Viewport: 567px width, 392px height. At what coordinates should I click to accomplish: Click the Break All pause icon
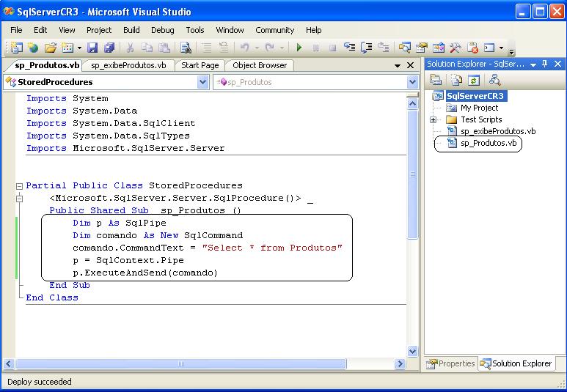(315, 48)
